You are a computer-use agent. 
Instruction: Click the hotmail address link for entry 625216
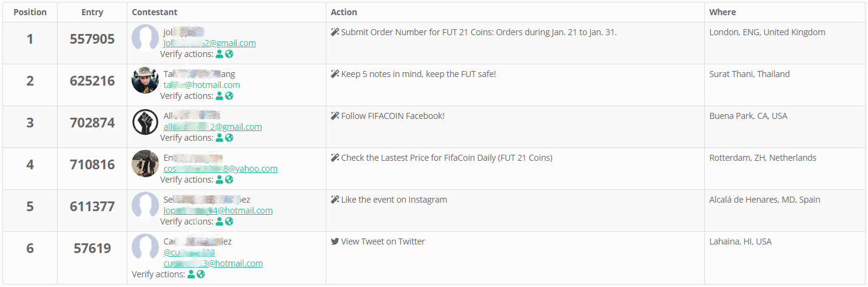click(x=201, y=85)
